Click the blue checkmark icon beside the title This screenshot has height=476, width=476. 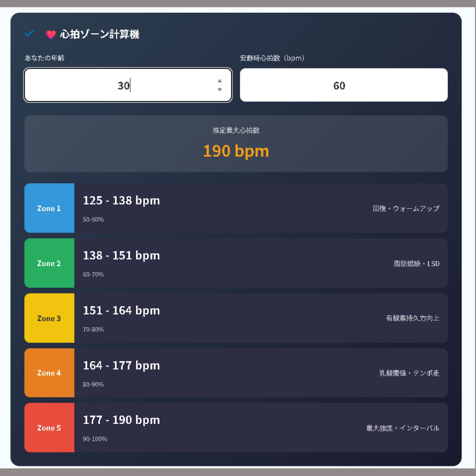tap(29, 34)
